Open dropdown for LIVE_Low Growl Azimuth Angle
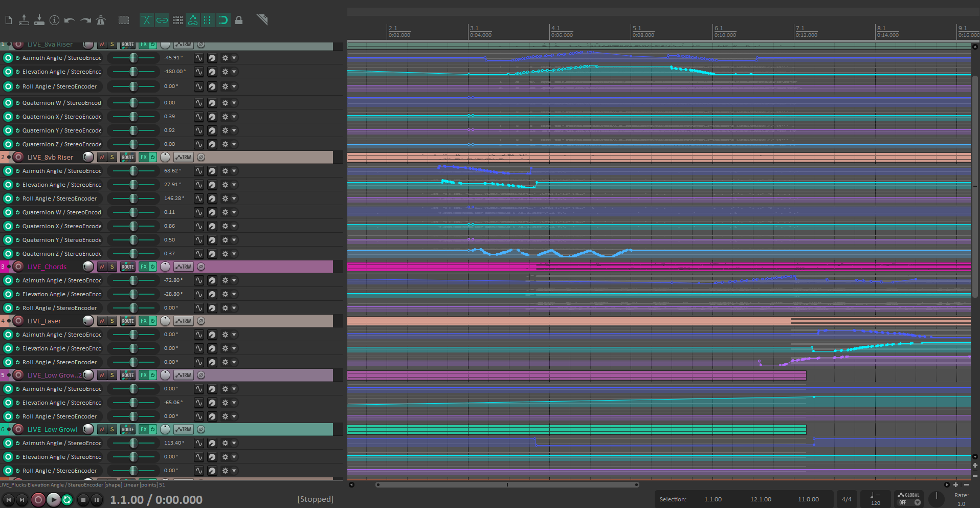The height and width of the screenshot is (508, 980). click(x=234, y=443)
